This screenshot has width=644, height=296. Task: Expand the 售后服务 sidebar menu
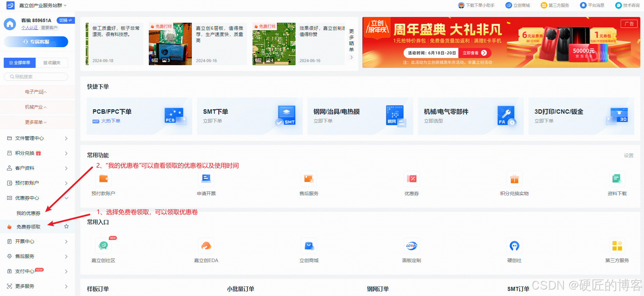click(x=37, y=256)
